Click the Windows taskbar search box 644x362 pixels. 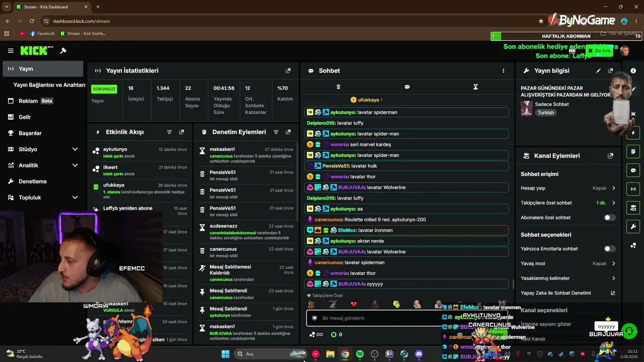[x=270, y=354]
